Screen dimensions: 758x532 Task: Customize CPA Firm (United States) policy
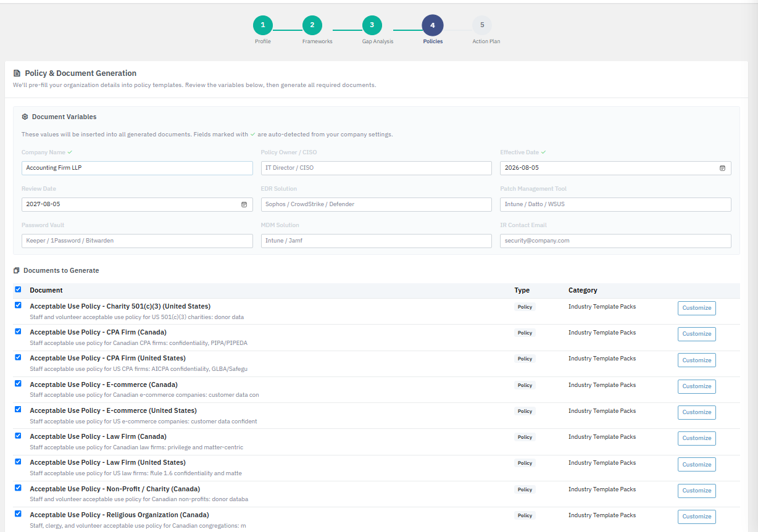point(697,360)
